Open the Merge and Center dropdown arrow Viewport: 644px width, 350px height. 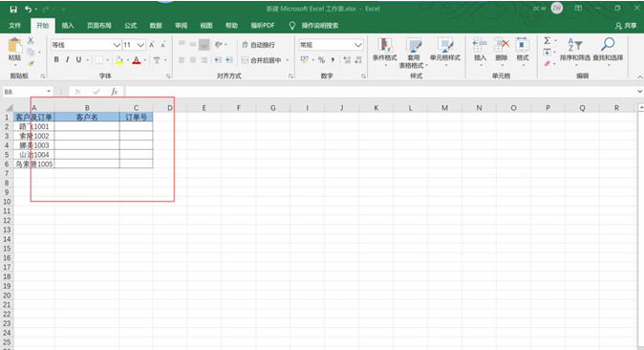point(287,60)
